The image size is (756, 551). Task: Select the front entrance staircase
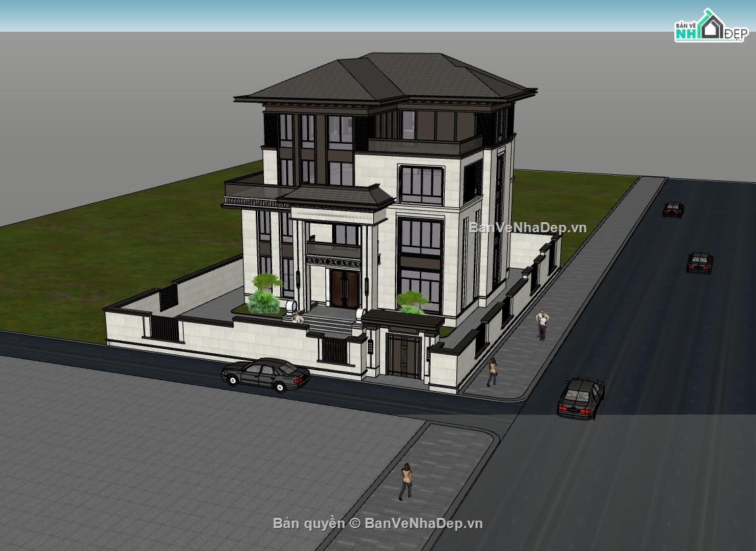tap(329, 322)
